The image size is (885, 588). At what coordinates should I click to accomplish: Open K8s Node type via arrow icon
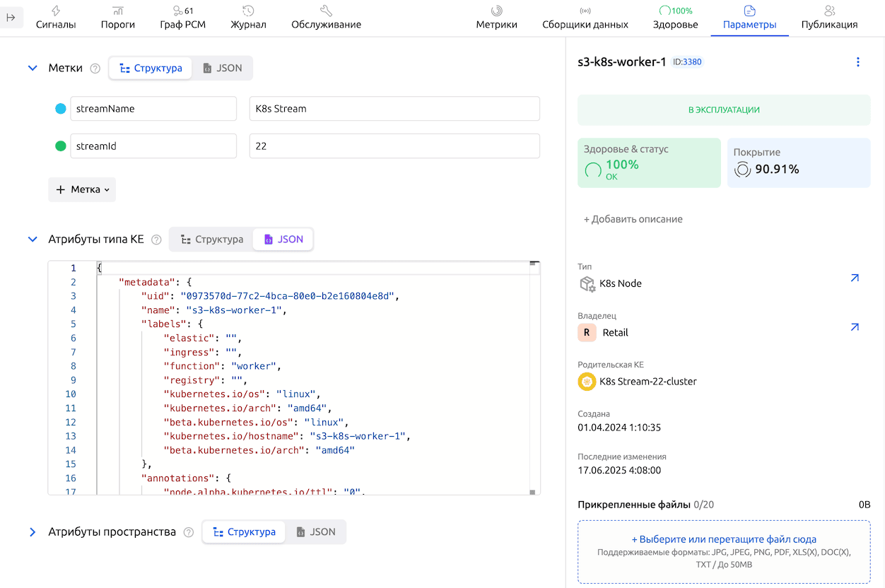point(855,278)
